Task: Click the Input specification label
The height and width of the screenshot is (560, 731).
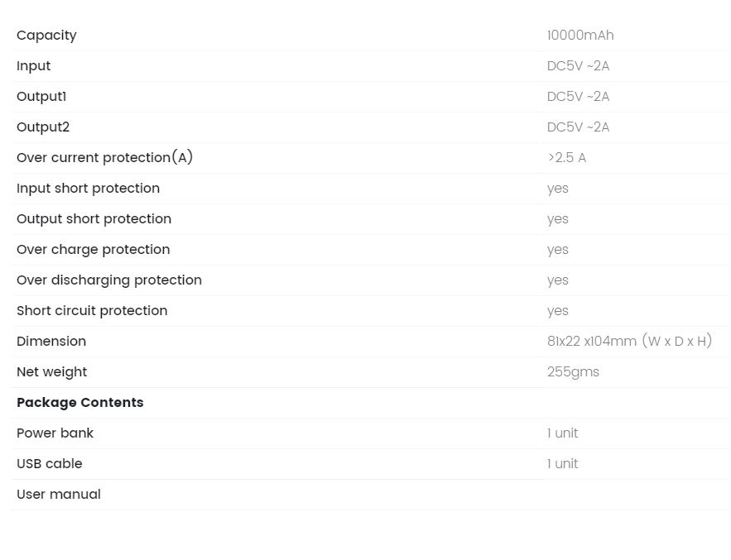Action: (x=34, y=67)
